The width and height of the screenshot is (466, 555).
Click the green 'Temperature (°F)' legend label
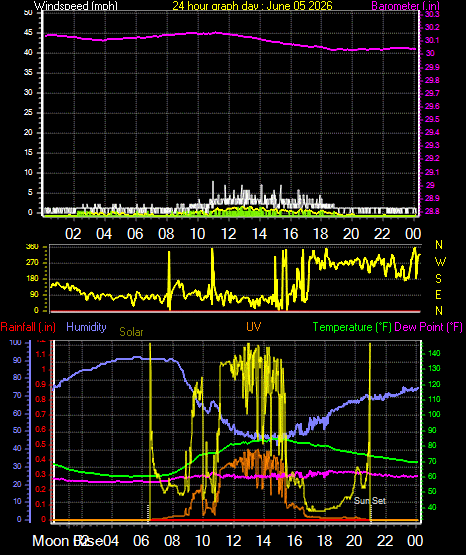coord(352,327)
